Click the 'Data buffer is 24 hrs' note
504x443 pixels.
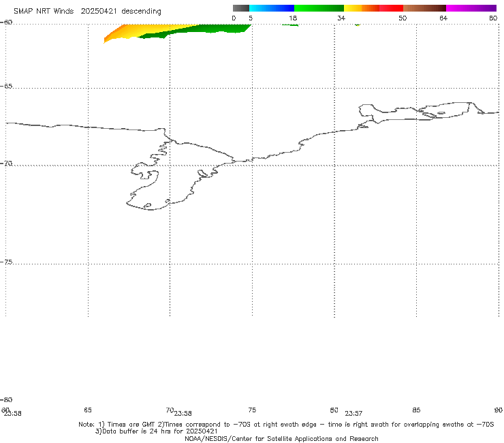tap(156, 431)
